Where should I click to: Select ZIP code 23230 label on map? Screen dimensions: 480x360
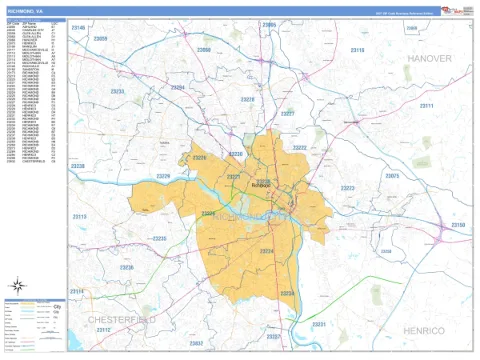point(236,154)
